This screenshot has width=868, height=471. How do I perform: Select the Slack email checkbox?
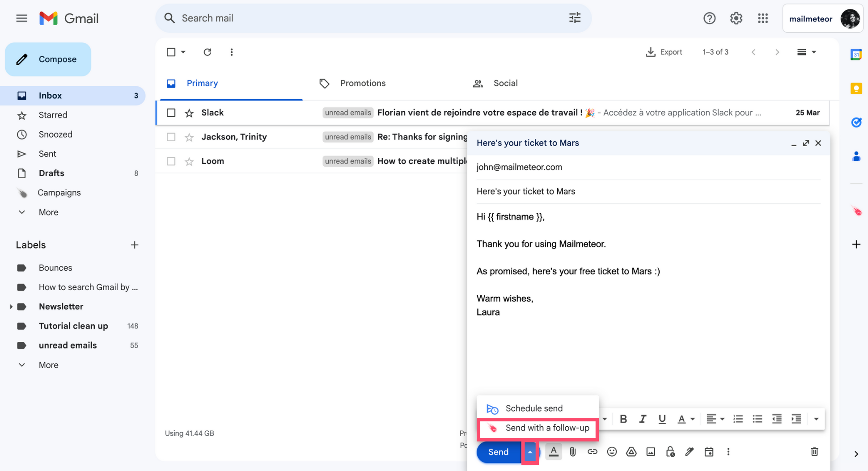tap(171, 113)
